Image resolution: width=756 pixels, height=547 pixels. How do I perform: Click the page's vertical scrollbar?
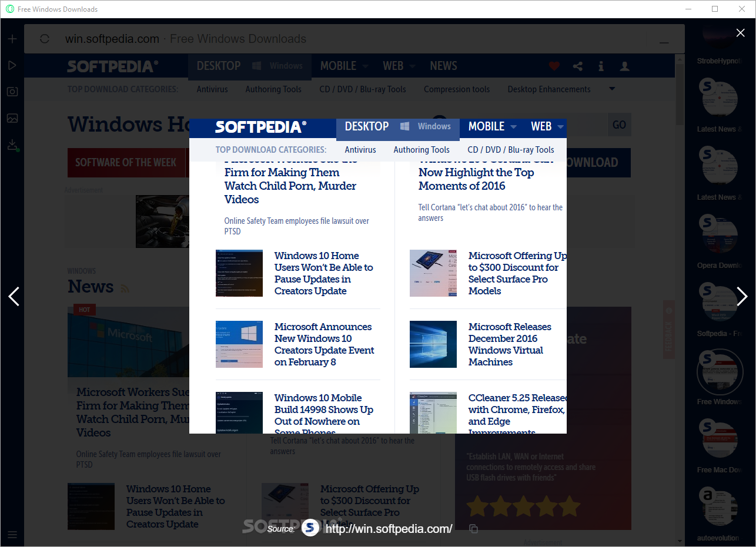[680, 94]
